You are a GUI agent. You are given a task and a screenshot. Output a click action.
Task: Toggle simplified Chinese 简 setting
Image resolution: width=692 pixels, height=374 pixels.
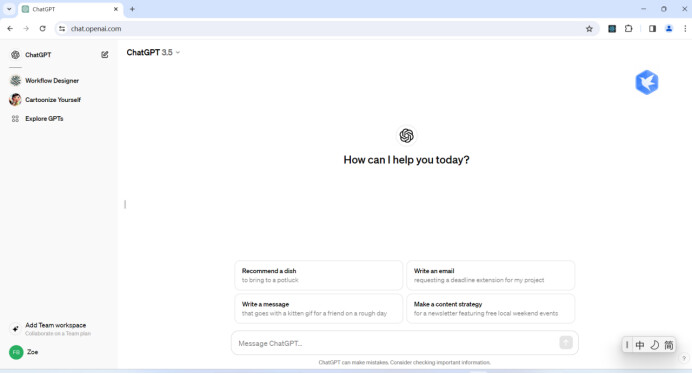tap(669, 345)
